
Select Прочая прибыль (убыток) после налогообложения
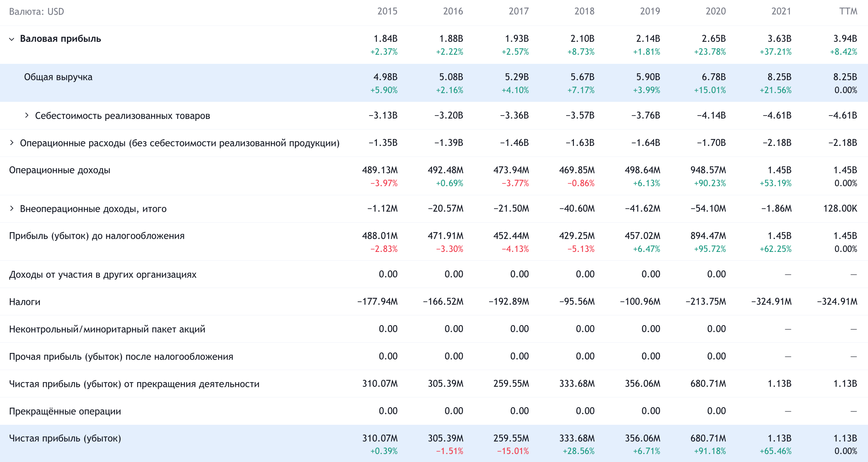121,356
